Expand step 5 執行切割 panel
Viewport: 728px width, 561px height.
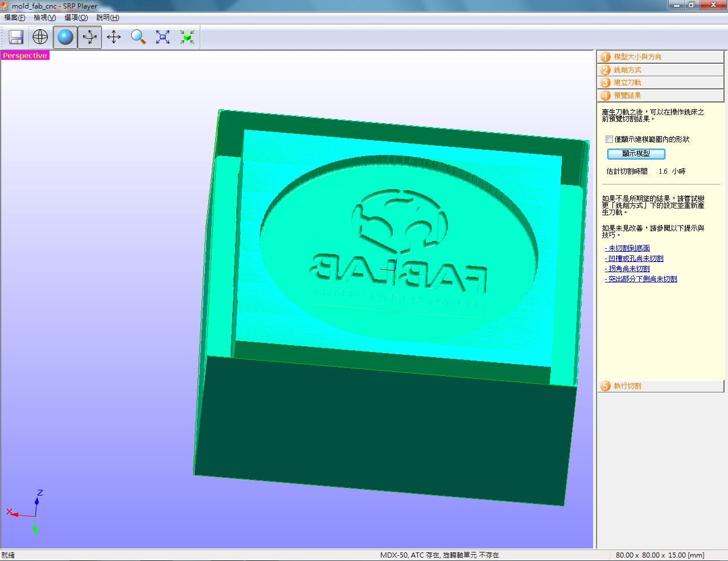pyautogui.click(x=660, y=386)
